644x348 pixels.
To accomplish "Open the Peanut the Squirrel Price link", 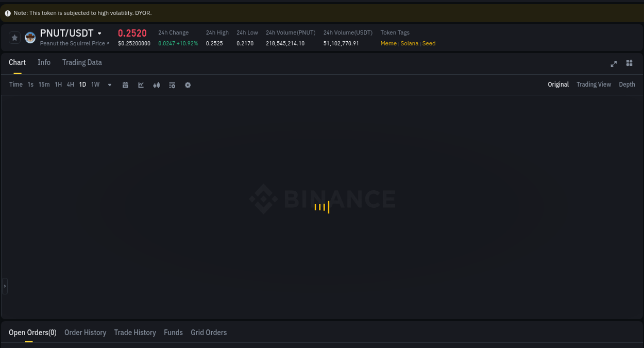I will [74, 43].
